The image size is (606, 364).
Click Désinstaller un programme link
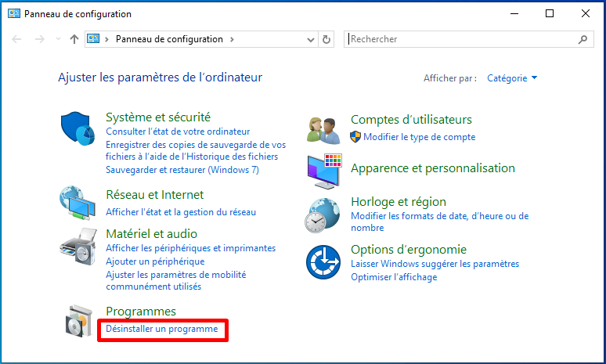tap(162, 329)
